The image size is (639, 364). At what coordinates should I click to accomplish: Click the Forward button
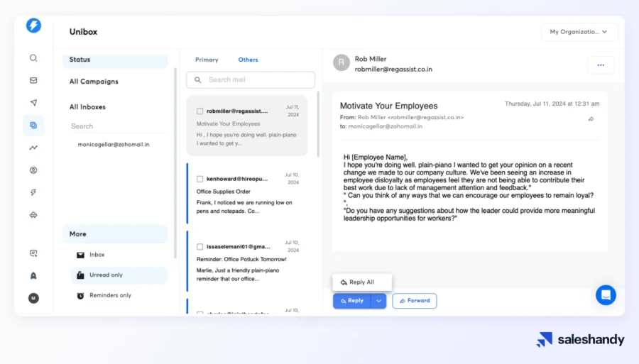point(415,301)
